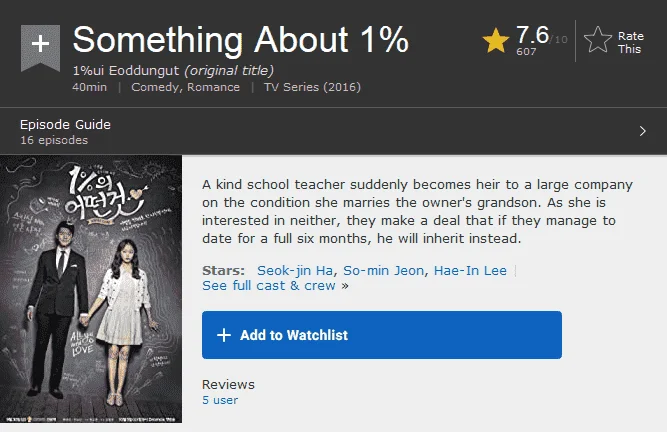
Task: Open Seok-jin Ha's profile link
Action: [295, 270]
